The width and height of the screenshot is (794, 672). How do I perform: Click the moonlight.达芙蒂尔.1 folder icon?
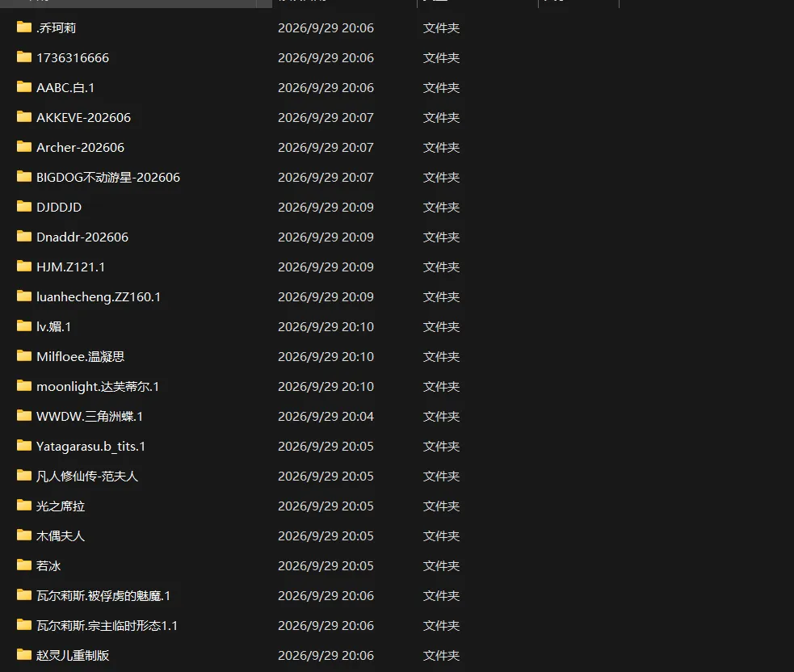[23, 385]
